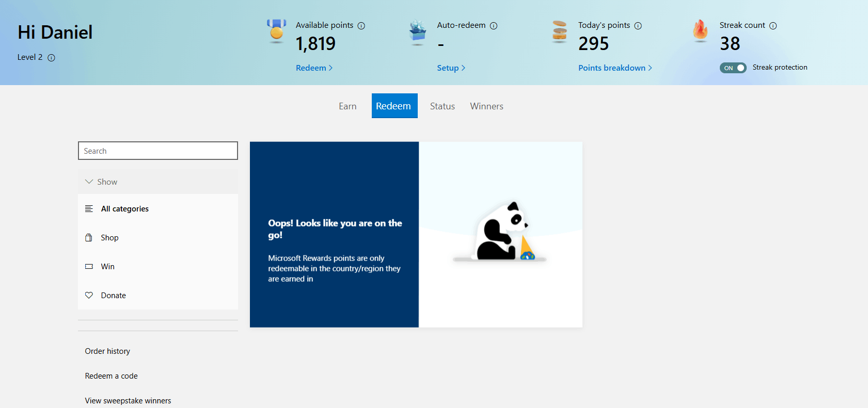The width and height of the screenshot is (868, 408).
Task: Filter by Win category
Action: [158, 266]
